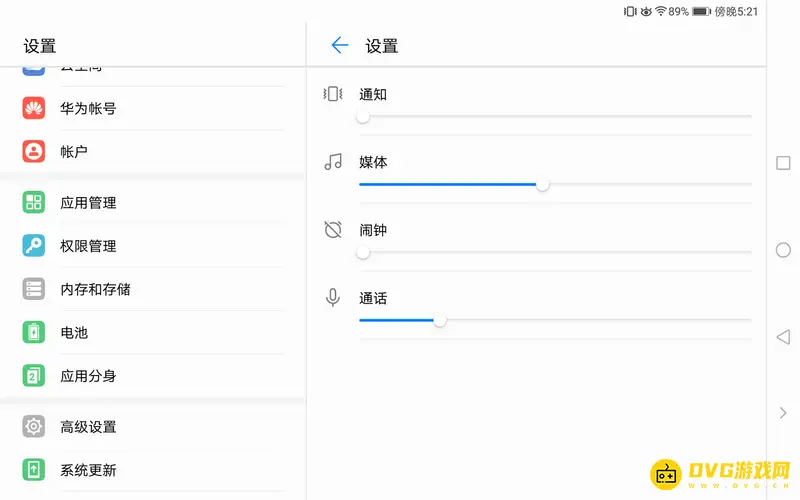Select 权限管理 in the settings list
This screenshot has width=800, height=500.
[x=153, y=245]
